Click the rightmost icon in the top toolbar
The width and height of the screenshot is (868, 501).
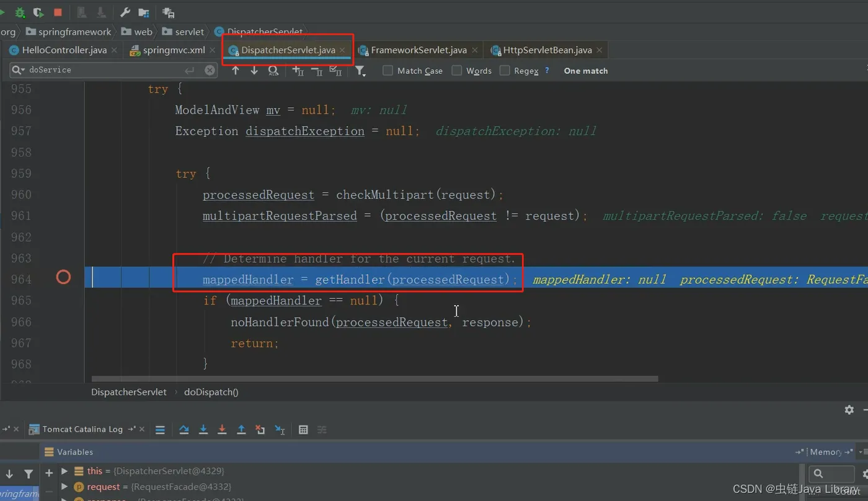click(x=168, y=12)
